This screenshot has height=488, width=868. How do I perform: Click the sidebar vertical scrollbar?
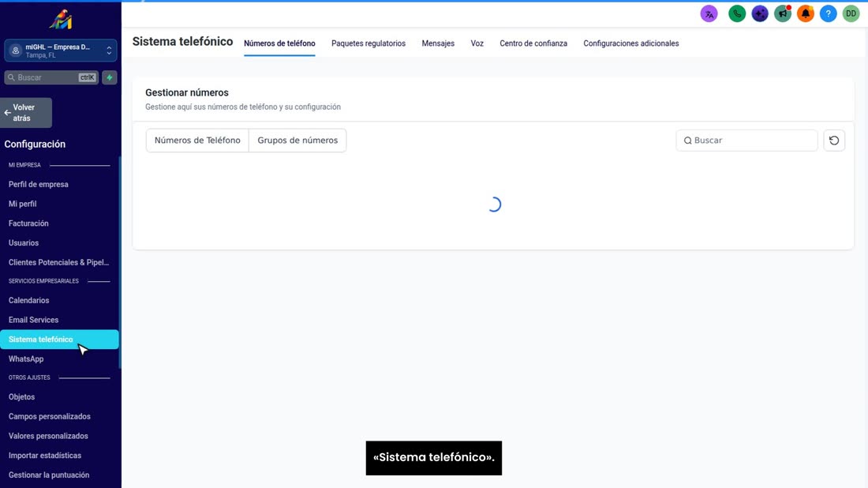point(120,263)
